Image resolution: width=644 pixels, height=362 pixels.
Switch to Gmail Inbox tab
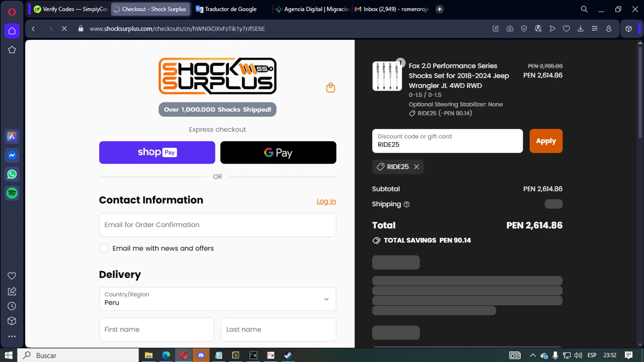click(x=392, y=9)
